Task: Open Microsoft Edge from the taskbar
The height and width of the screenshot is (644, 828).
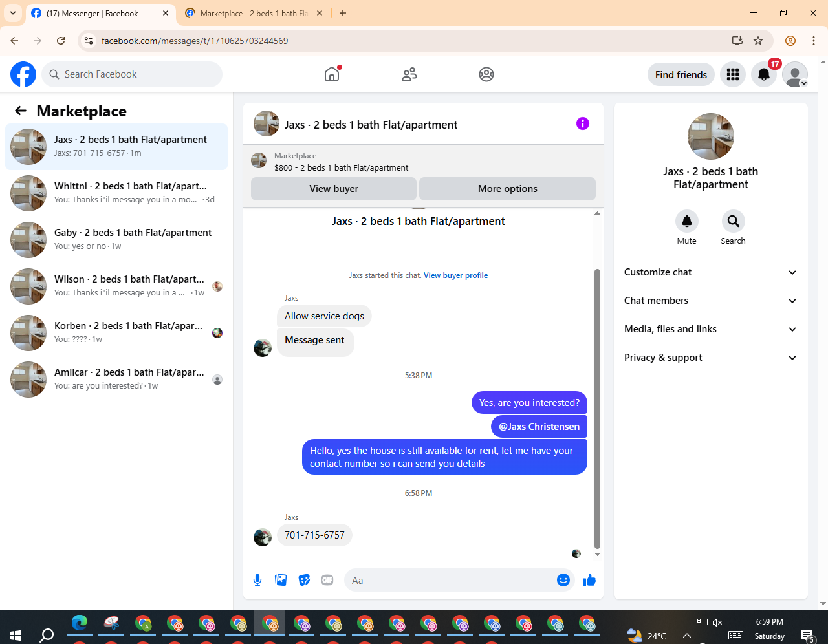Action: tap(80, 623)
